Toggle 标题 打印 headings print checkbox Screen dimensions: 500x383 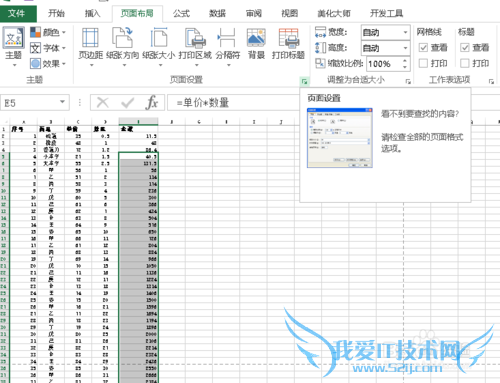point(465,63)
